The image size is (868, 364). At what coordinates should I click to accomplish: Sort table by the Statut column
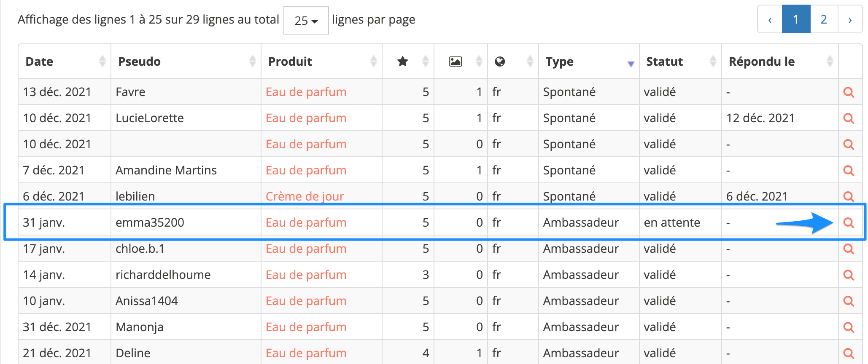click(680, 62)
